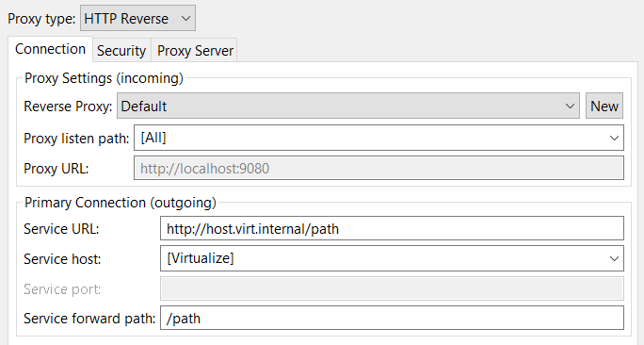Click the New reverse proxy button
This screenshot has height=345, width=644.
604,107
